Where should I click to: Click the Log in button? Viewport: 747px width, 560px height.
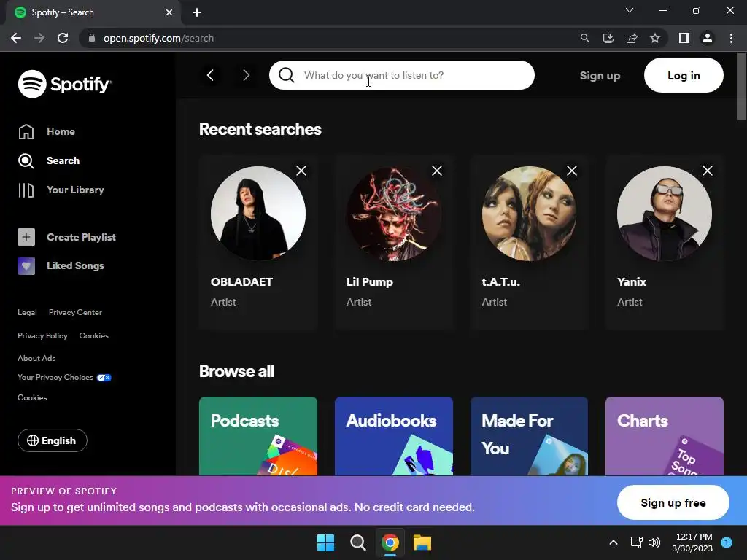click(x=684, y=75)
